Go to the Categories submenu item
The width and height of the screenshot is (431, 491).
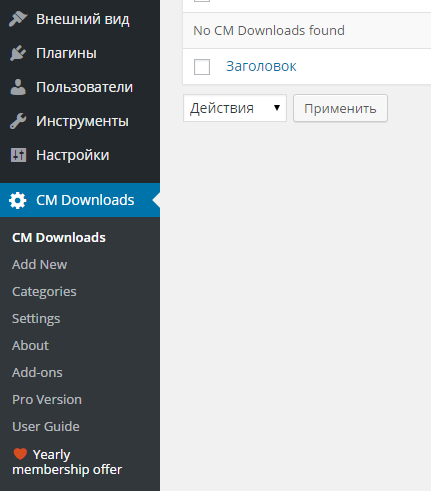[x=44, y=292]
